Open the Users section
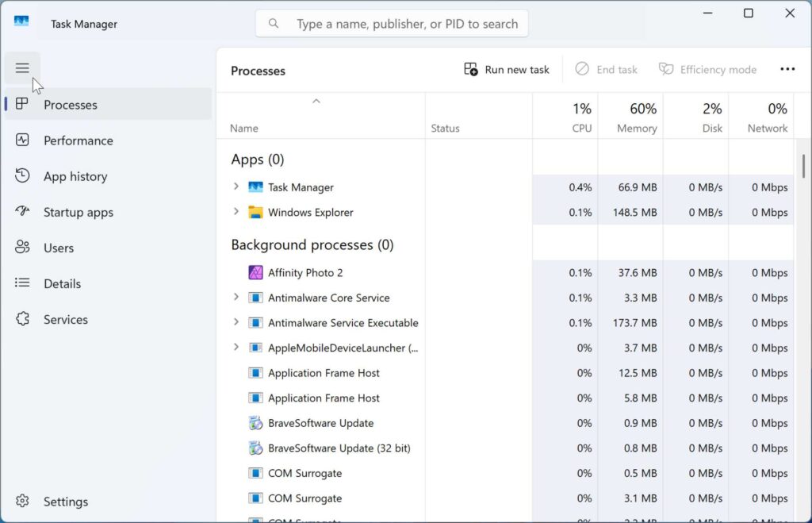This screenshot has width=812, height=523. [x=59, y=248]
